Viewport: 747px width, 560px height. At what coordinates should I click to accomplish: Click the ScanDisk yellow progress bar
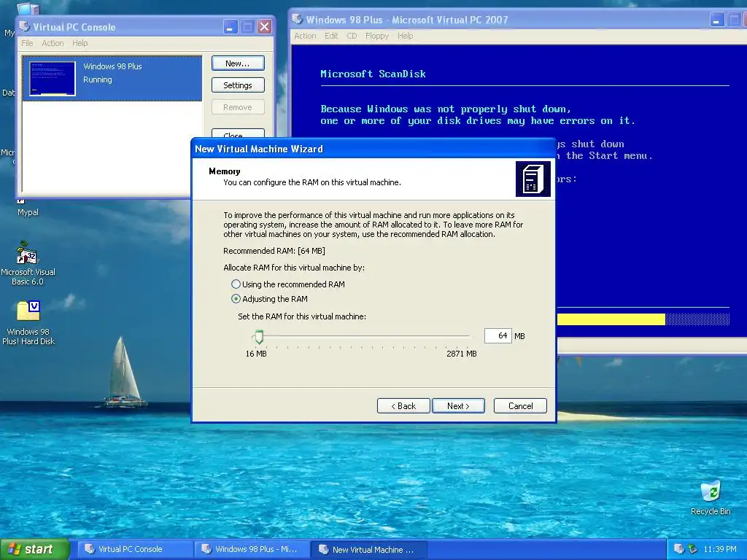click(x=611, y=319)
